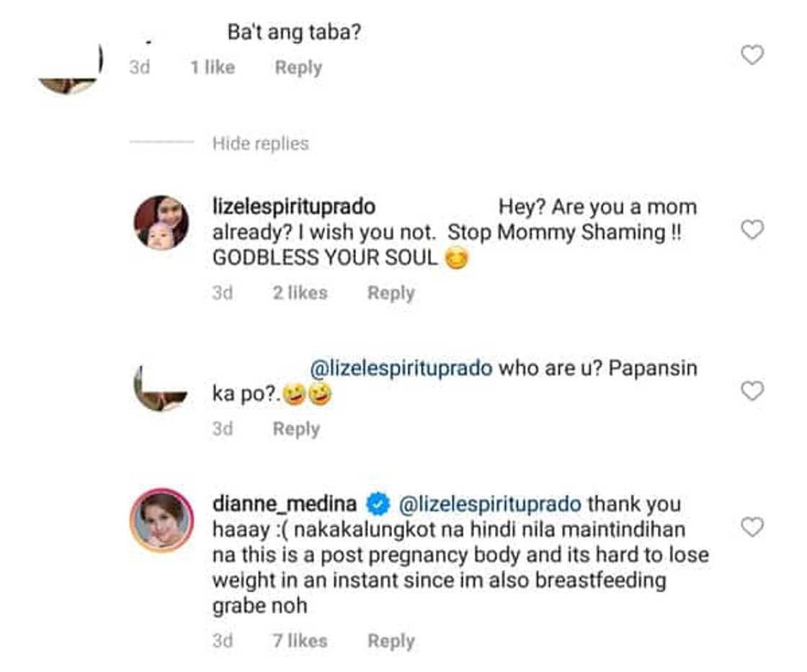Open @lizelespirituprado mention in dianne_medina's reply
Viewport: 807px width, 672px height.
click(490, 504)
